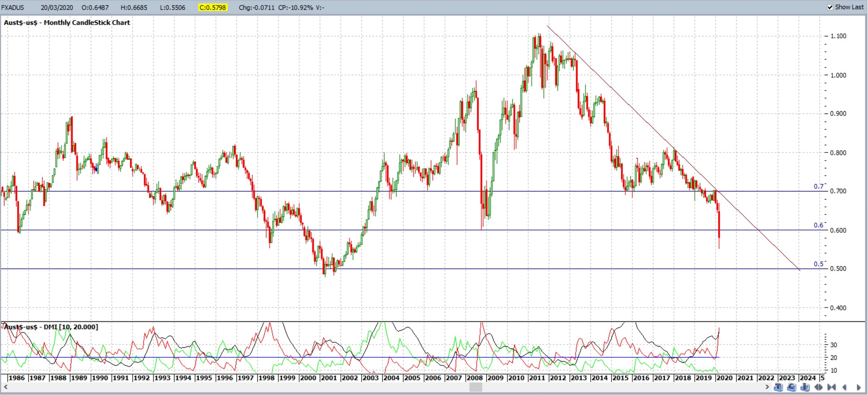The width and height of the screenshot is (868, 395).
Task: Click the horizontal scrollbar thumb
Action: [x=475, y=387]
